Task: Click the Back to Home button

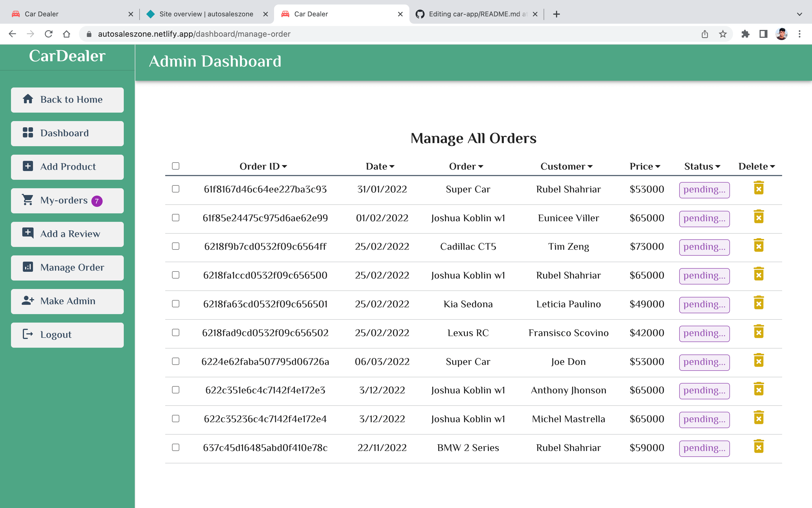Action: coord(67,100)
